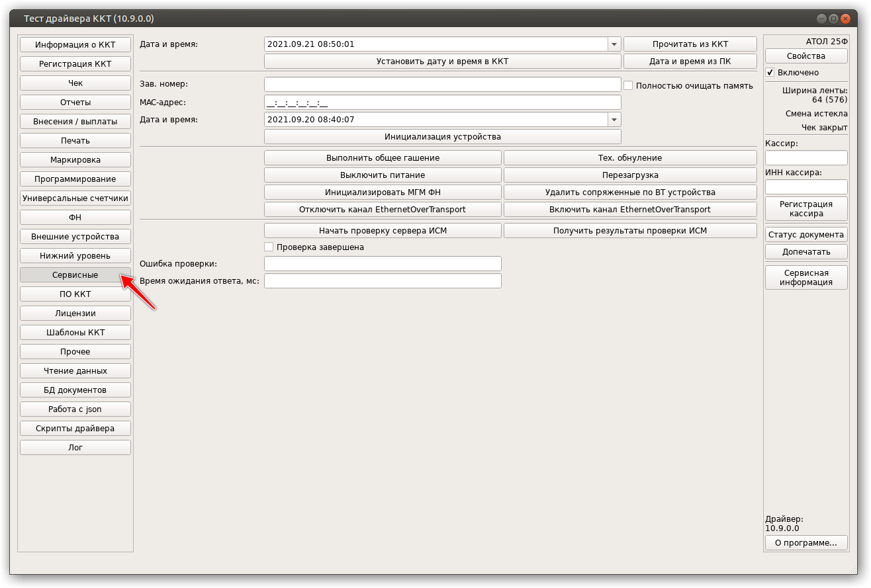Go to БД документов section
The image size is (871, 588).
[75, 390]
